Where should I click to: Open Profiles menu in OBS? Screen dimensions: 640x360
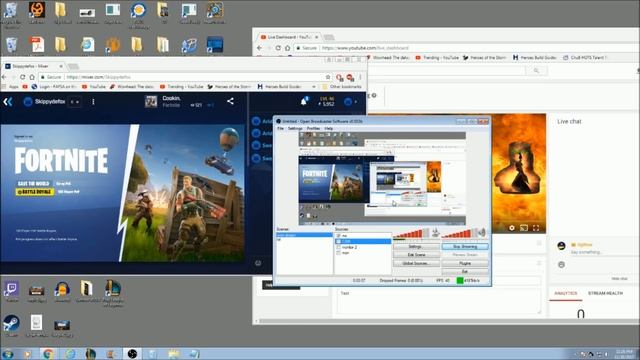click(x=313, y=129)
